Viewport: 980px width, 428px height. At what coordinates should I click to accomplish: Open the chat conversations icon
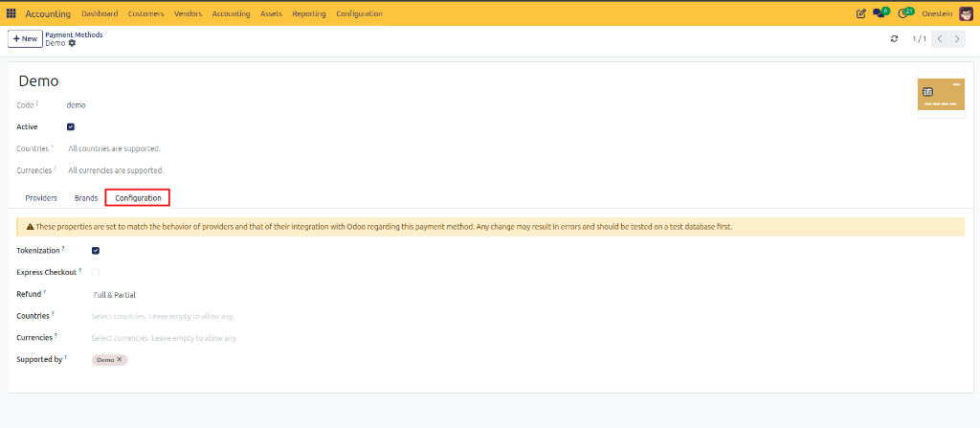[880, 13]
